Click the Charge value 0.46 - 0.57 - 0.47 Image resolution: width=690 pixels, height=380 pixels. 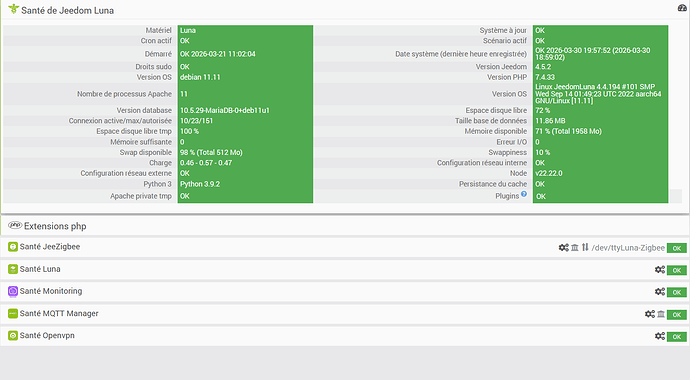[x=206, y=163]
